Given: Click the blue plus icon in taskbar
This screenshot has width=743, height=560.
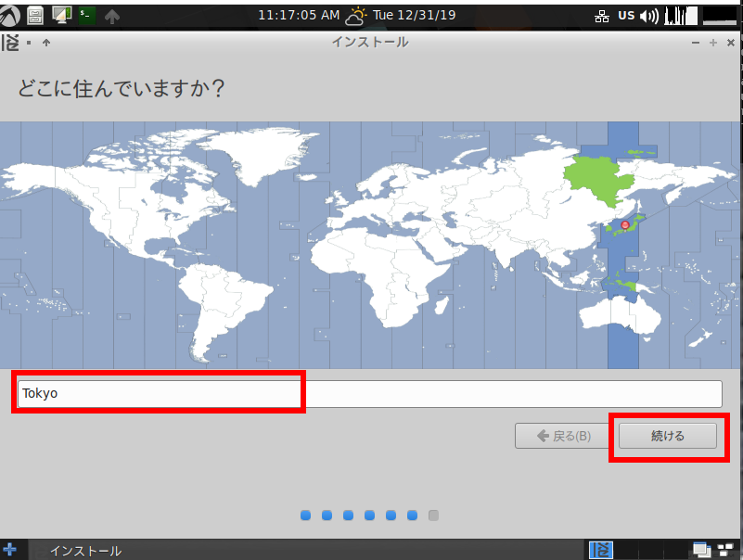Looking at the screenshot, I should 9,550.
